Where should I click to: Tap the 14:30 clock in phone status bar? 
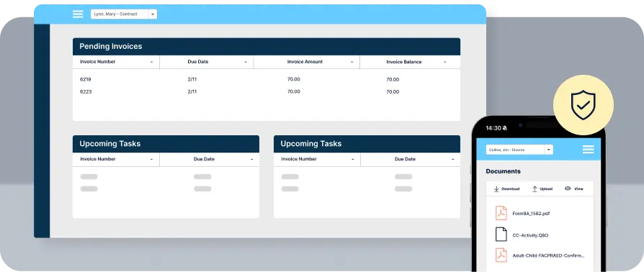tap(493, 128)
